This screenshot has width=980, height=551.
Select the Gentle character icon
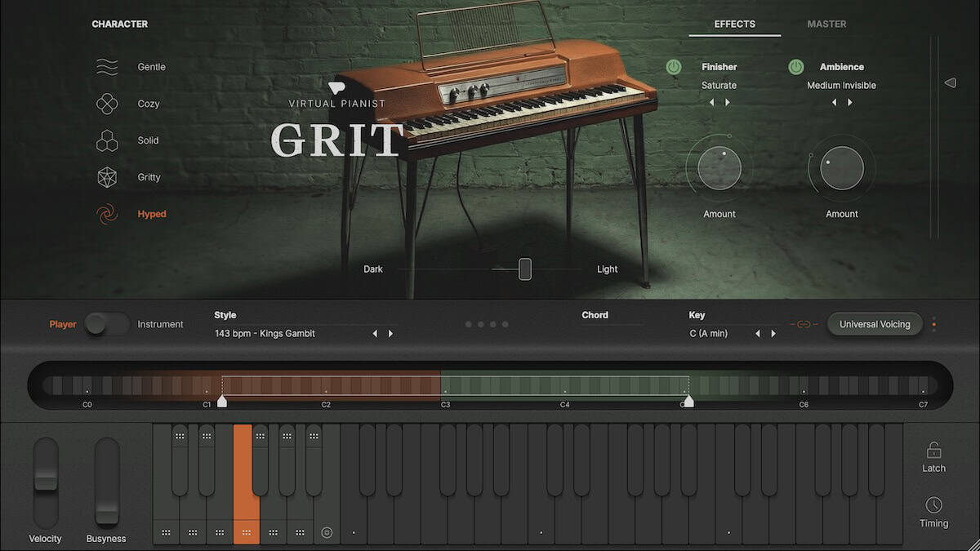[107, 66]
